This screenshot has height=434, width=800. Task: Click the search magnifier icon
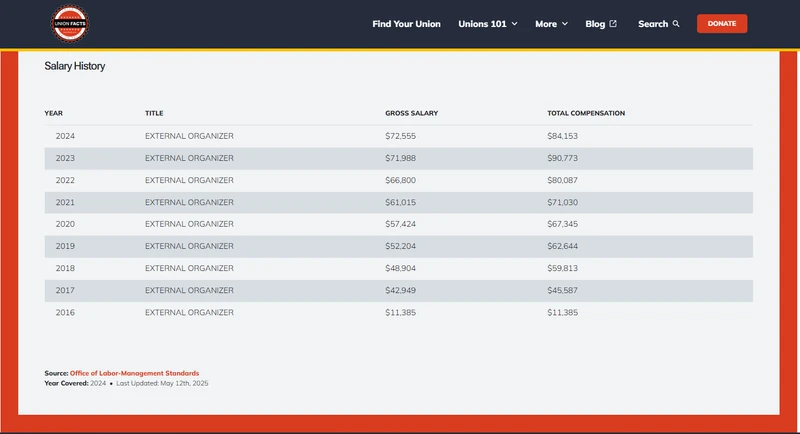676,24
